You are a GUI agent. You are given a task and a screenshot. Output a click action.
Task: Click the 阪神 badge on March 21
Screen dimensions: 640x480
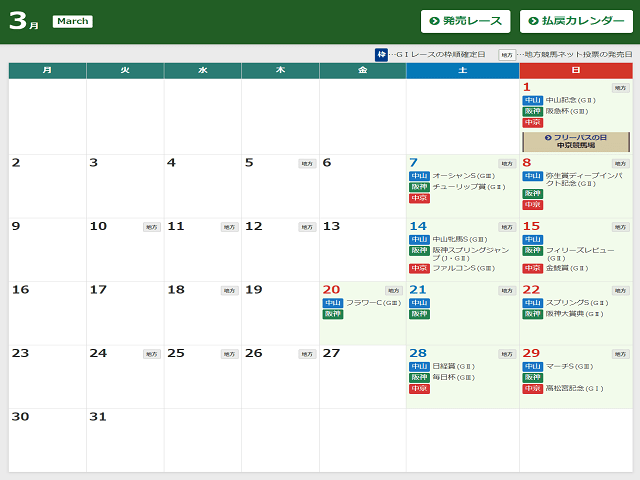419,314
